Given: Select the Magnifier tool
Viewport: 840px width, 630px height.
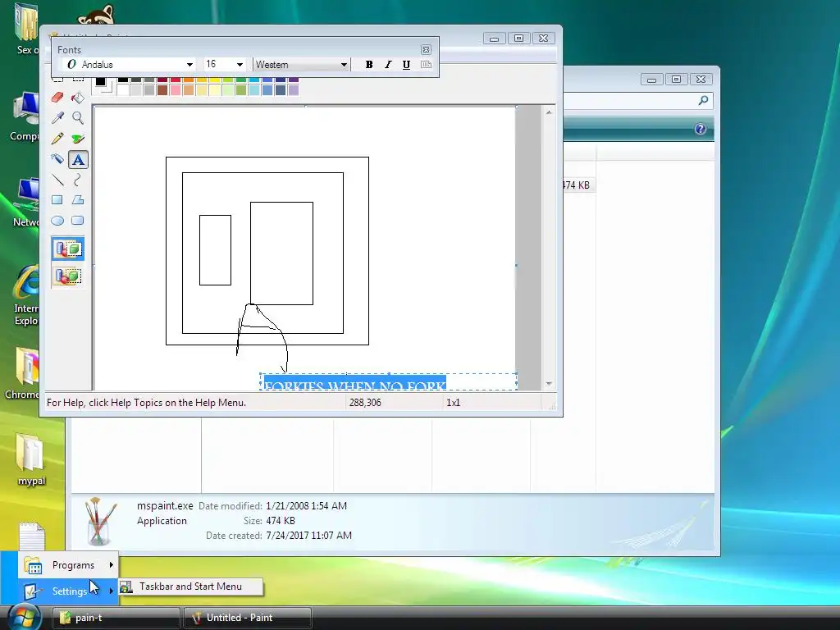Looking at the screenshot, I should (78, 118).
